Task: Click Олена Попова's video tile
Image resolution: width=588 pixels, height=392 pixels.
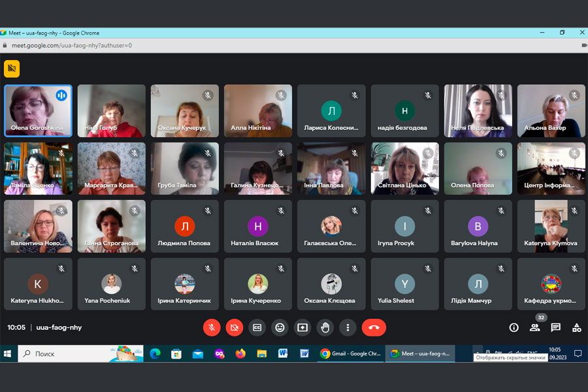Action: pyautogui.click(x=478, y=169)
